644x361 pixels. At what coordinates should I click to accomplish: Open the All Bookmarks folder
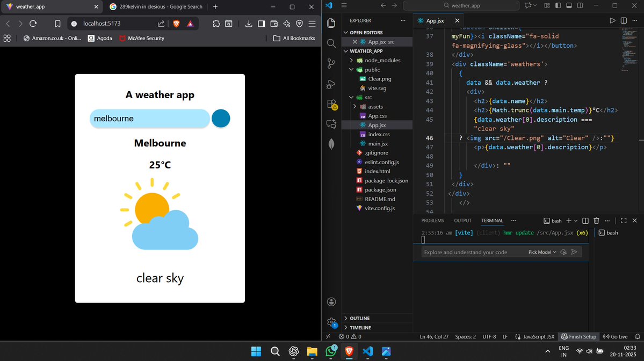(x=294, y=38)
